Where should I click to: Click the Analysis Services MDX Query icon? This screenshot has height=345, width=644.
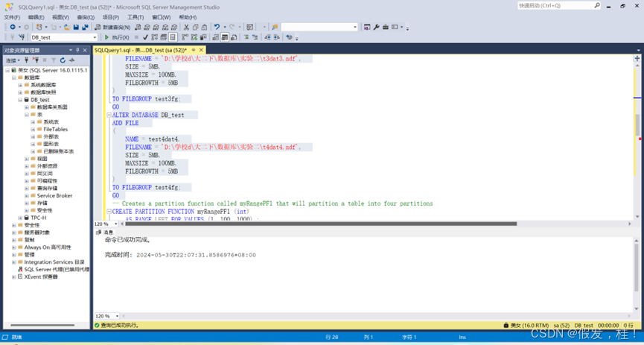(147, 27)
